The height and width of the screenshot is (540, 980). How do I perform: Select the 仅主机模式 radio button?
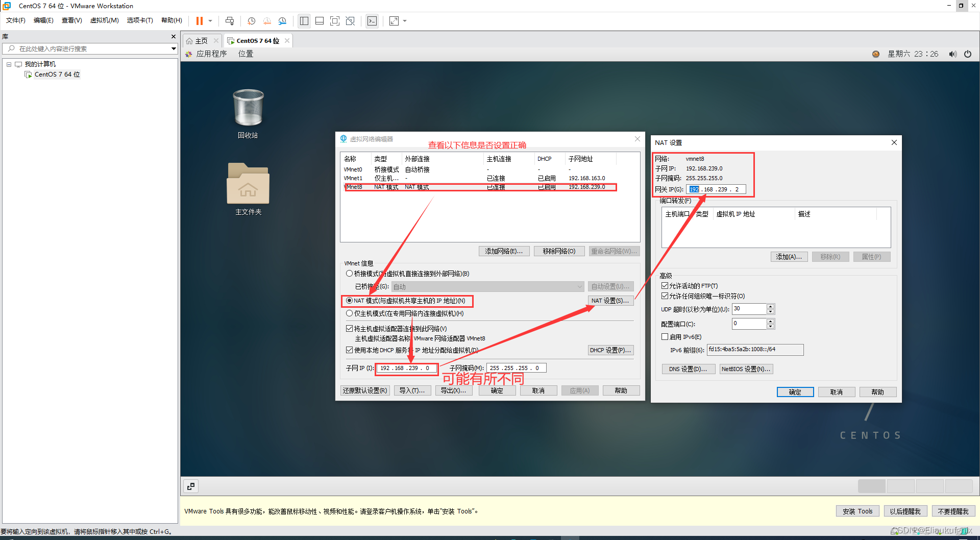pyautogui.click(x=349, y=313)
